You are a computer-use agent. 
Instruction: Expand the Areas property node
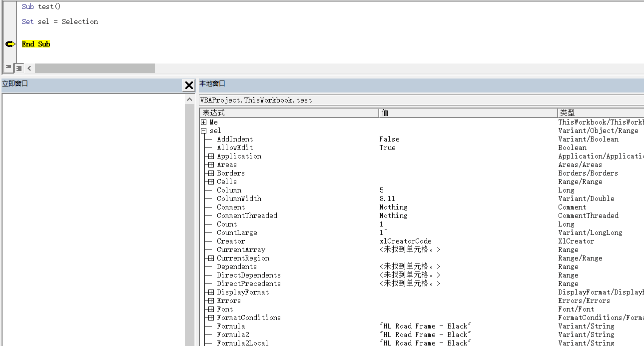(211, 164)
